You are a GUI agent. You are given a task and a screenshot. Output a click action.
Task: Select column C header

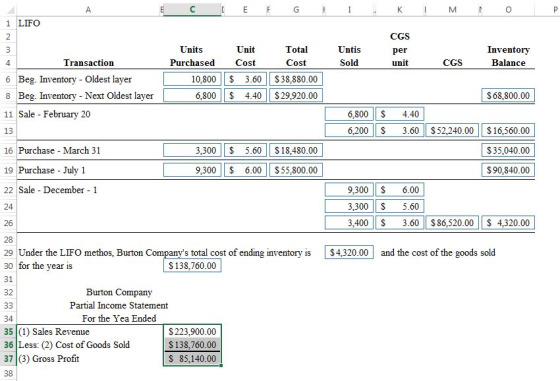click(x=192, y=10)
